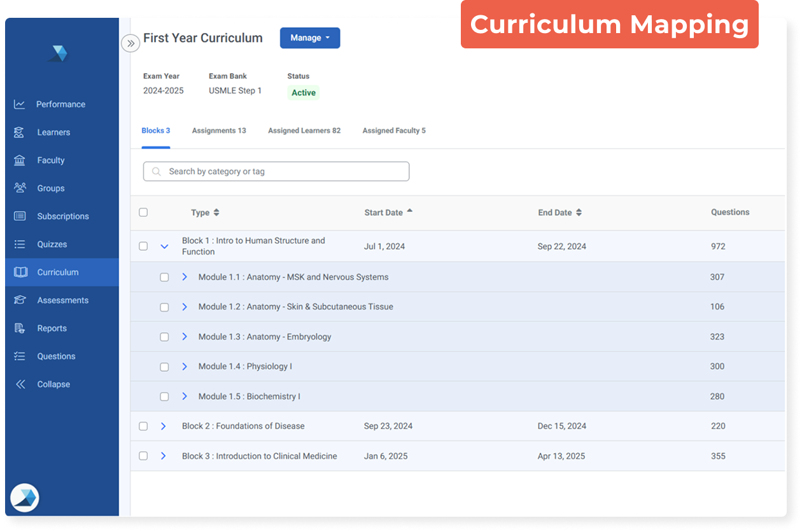This screenshot has width=802, height=532.
Task: Open the Manage dropdown menu
Action: [310, 38]
